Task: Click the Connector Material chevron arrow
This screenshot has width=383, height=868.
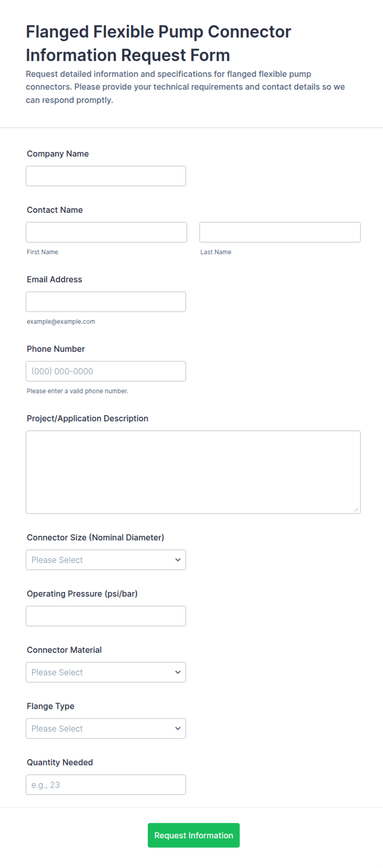Action: 178,673
